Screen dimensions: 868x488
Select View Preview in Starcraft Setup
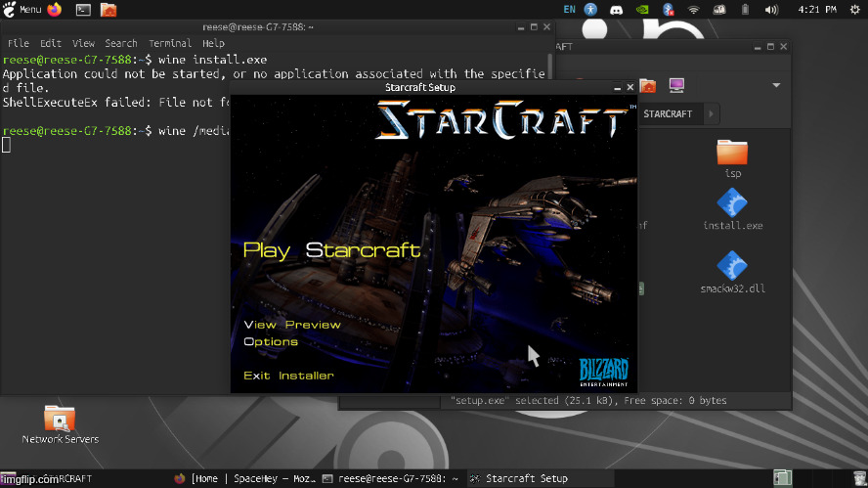[x=292, y=325]
